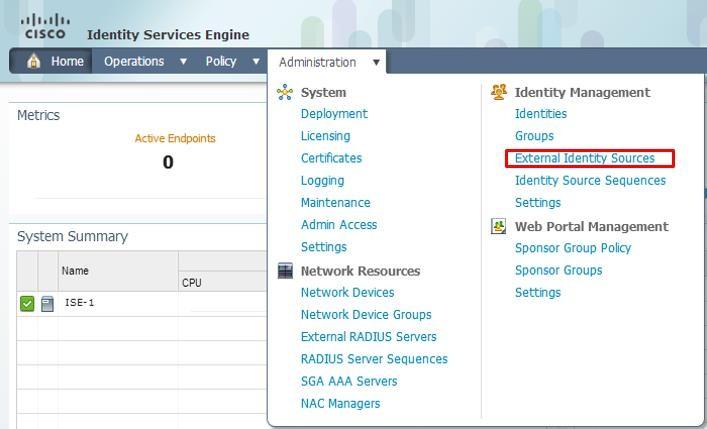Open Network Device Groups
This screenshot has height=429, width=707.
point(366,314)
